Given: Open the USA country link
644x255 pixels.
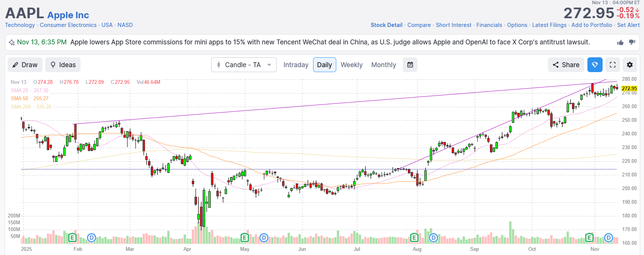Looking at the screenshot, I should pos(107,25).
